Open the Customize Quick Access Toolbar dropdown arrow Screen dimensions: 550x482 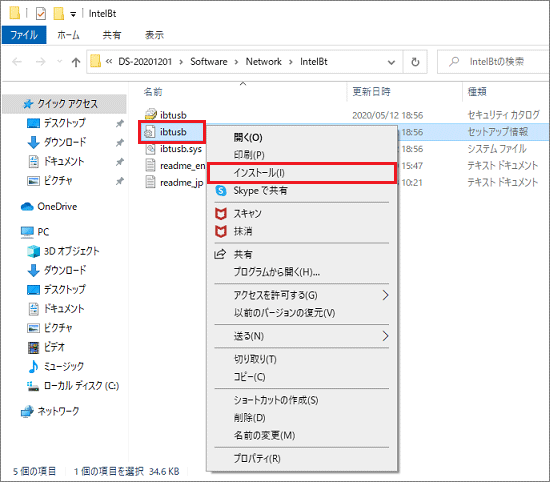[x=73, y=14]
